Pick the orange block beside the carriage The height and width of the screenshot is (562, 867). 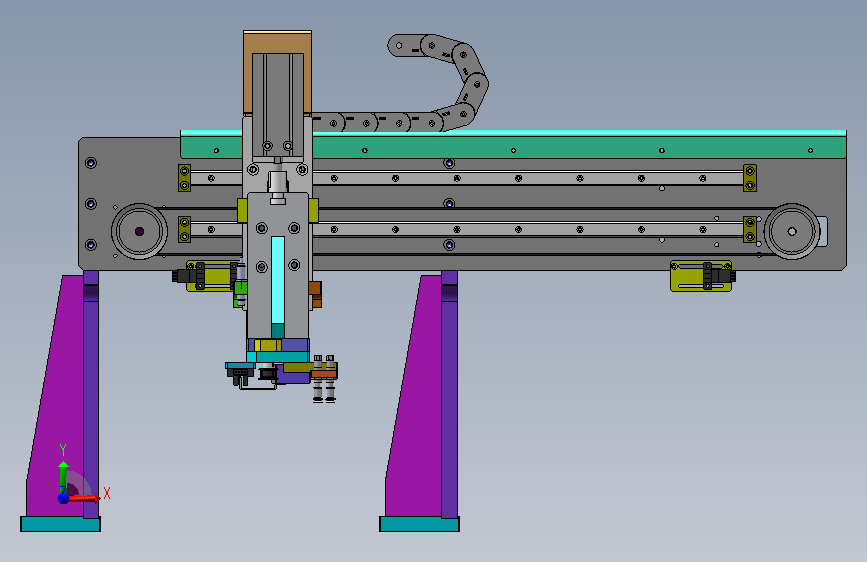point(315,294)
